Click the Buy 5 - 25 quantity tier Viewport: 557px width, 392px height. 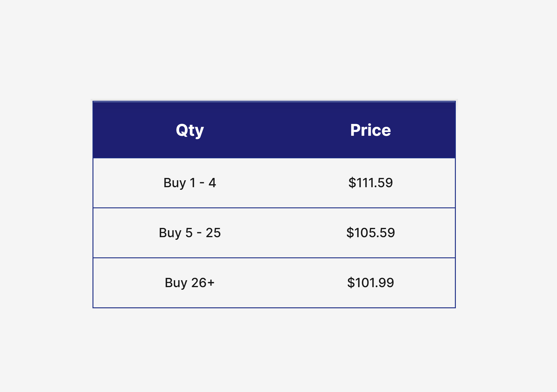point(190,233)
